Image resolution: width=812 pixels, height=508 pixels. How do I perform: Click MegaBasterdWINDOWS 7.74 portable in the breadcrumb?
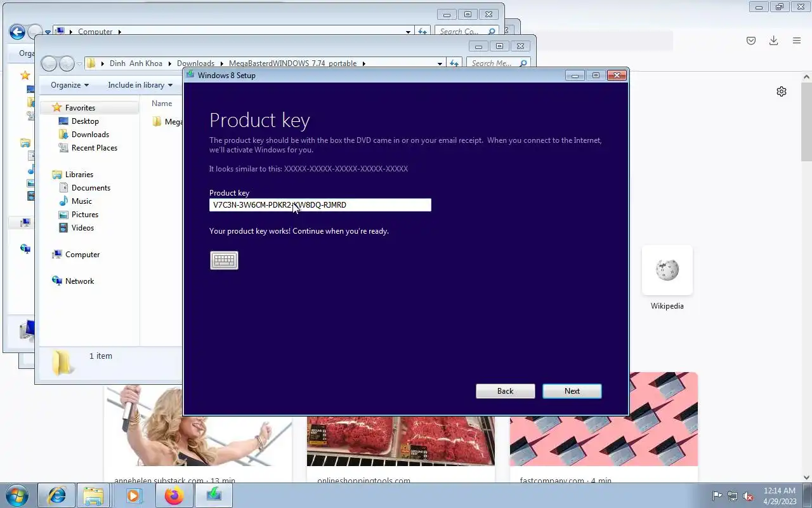click(292, 63)
